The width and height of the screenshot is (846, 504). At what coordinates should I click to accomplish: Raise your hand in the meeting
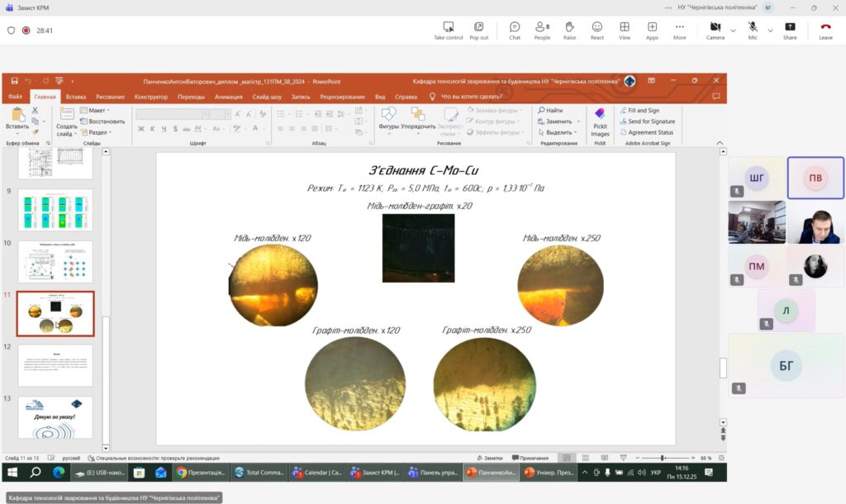(x=569, y=31)
